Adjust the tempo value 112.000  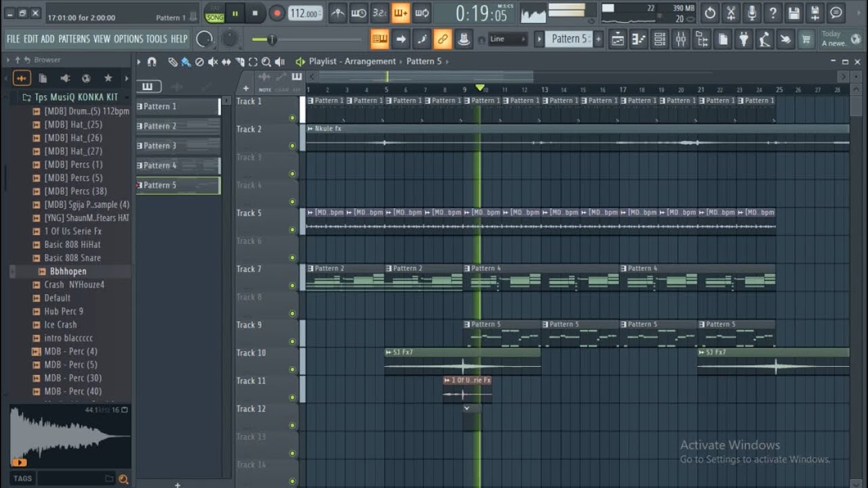coord(305,14)
